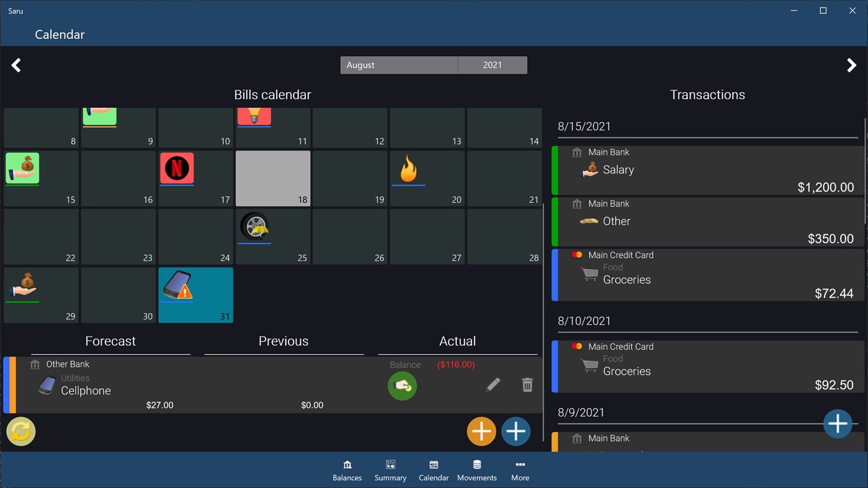The width and height of the screenshot is (868, 488).
Task: Open the Movements section
Action: (x=477, y=469)
